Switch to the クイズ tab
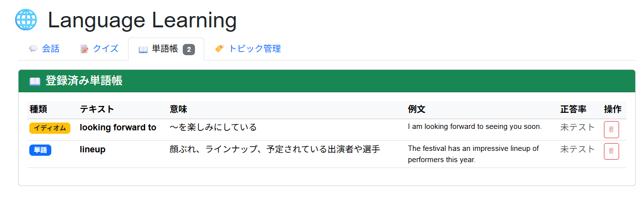Image resolution: width=644 pixels, height=208 pixels. (106, 49)
